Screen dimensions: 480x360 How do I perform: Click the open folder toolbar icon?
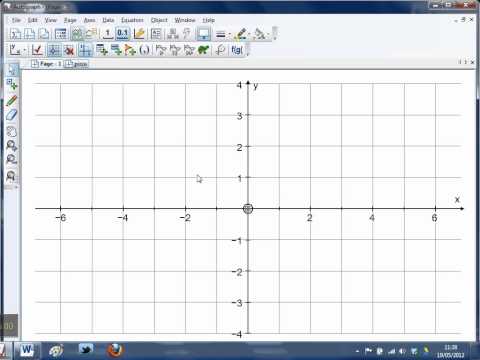pyautogui.click(x=91, y=34)
